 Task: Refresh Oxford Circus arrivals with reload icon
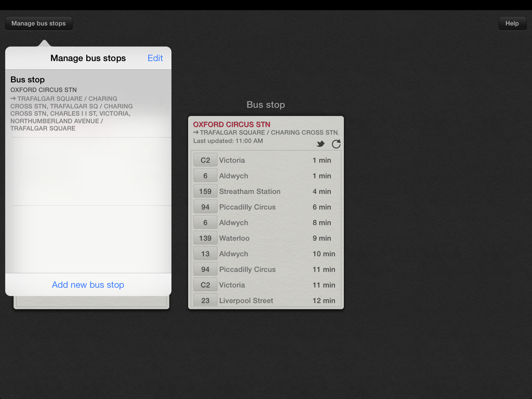(336, 144)
